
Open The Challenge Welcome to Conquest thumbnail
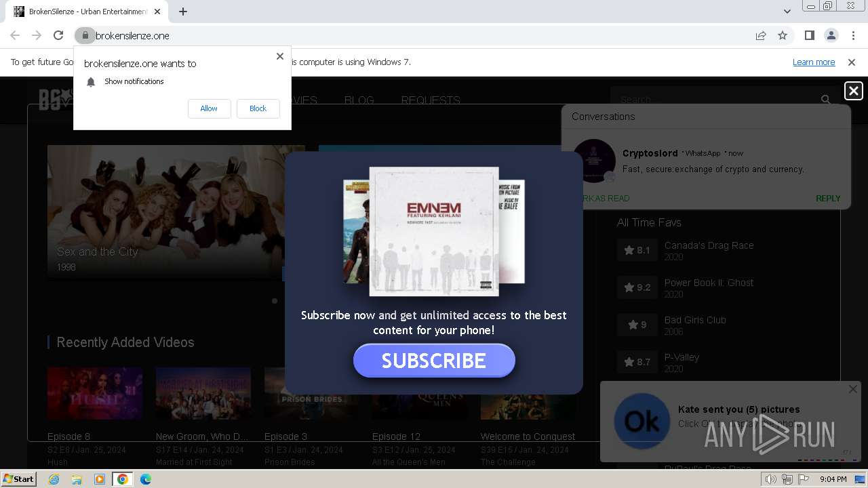point(528,407)
